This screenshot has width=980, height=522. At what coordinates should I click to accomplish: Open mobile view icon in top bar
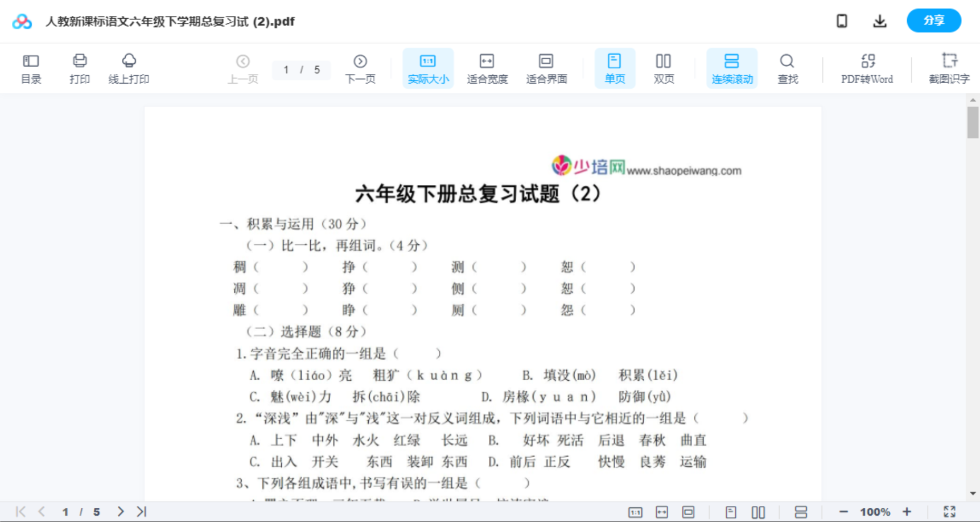[842, 20]
